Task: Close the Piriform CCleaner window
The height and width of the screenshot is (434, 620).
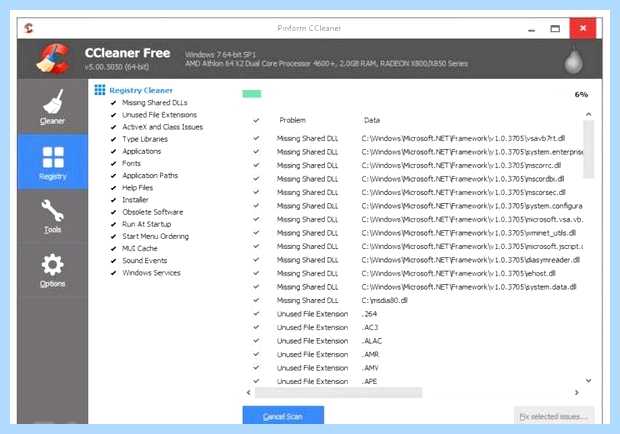Action: [582, 28]
